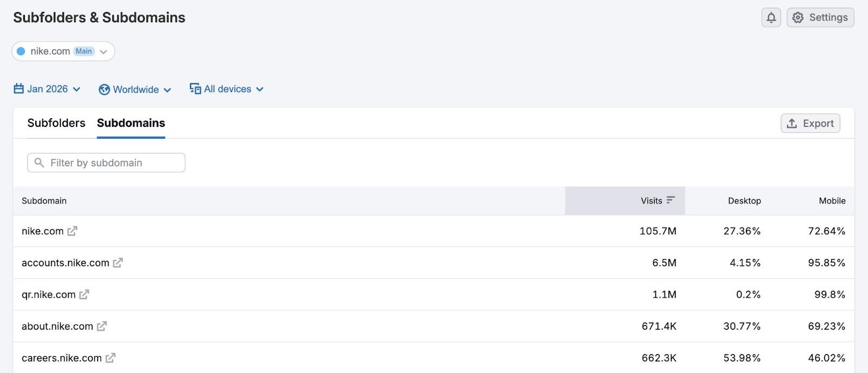Expand the nike.com project dropdown

coord(103,52)
